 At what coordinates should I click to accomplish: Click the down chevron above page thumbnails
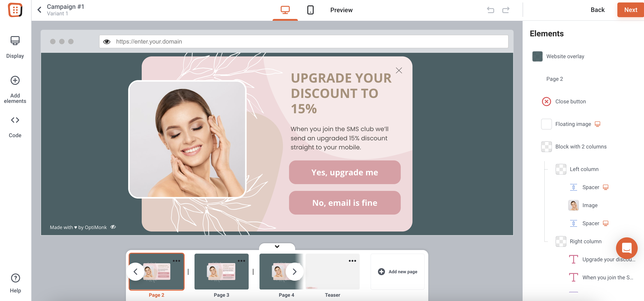(x=277, y=246)
